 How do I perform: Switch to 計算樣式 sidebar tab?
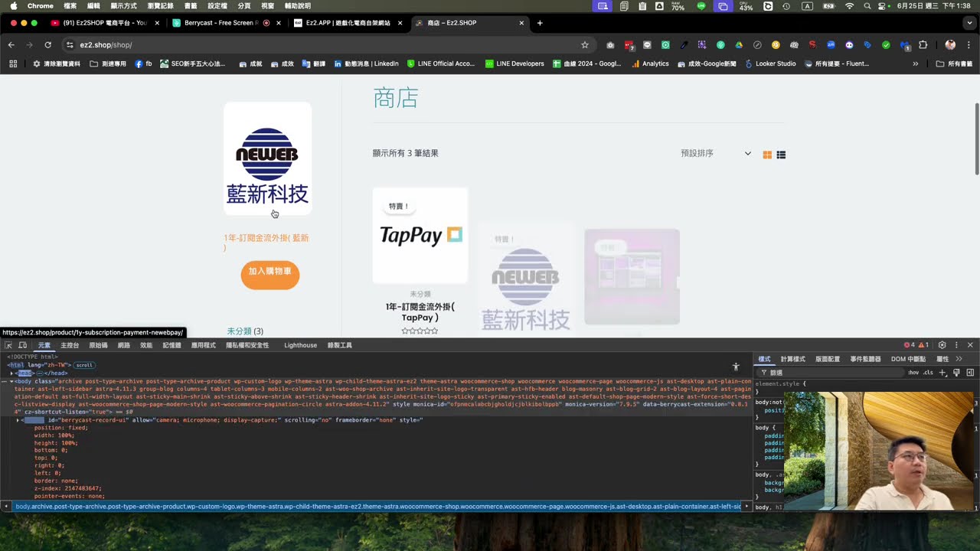(x=792, y=359)
